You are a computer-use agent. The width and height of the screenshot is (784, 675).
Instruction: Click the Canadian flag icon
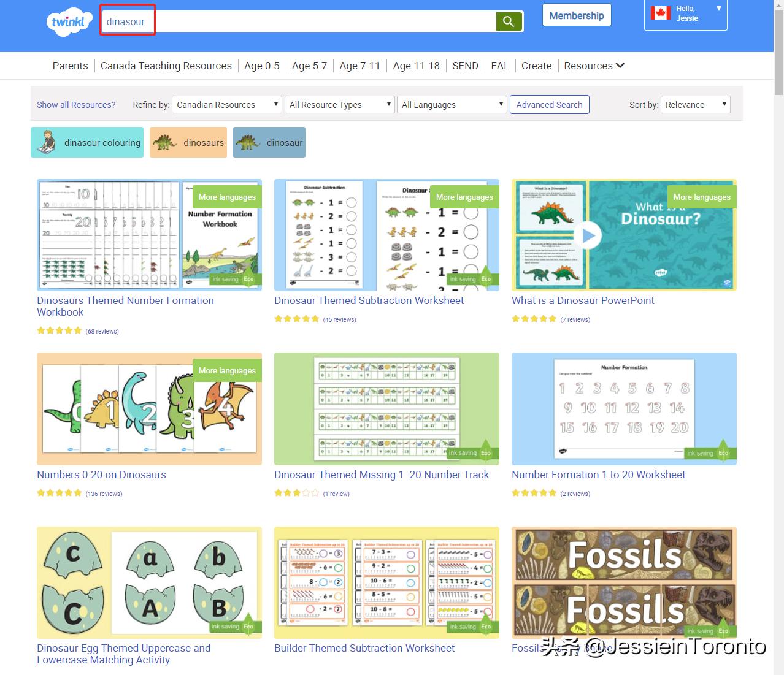pyautogui.click(x=660, y=13)
